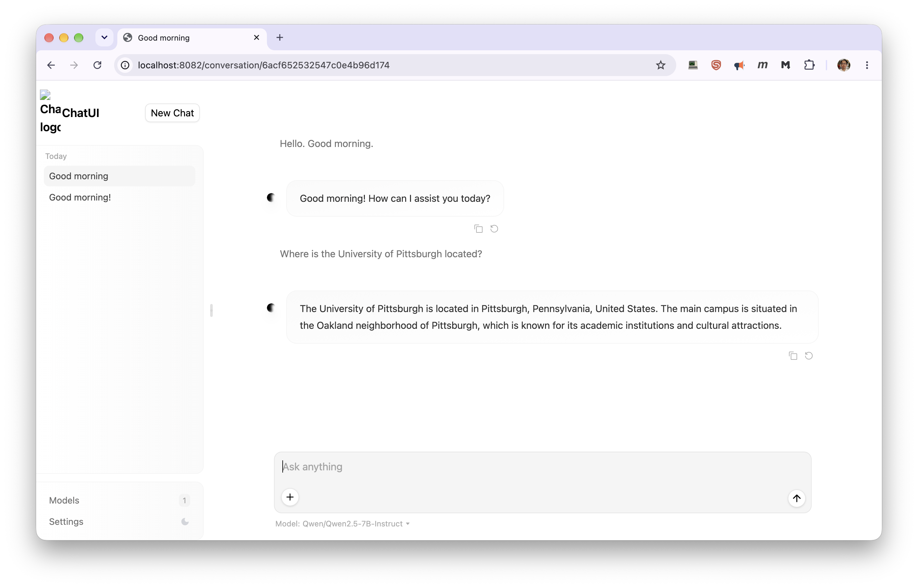Open a new browser tab
Image resolution: width=918 pixels, height=588 pixels.
[280, 37]
